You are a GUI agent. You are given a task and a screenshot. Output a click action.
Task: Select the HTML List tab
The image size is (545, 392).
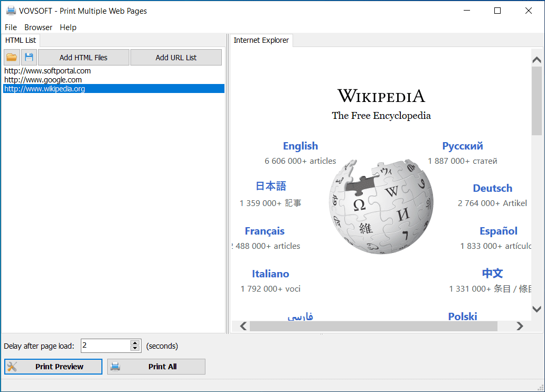(x=21, y=40)
